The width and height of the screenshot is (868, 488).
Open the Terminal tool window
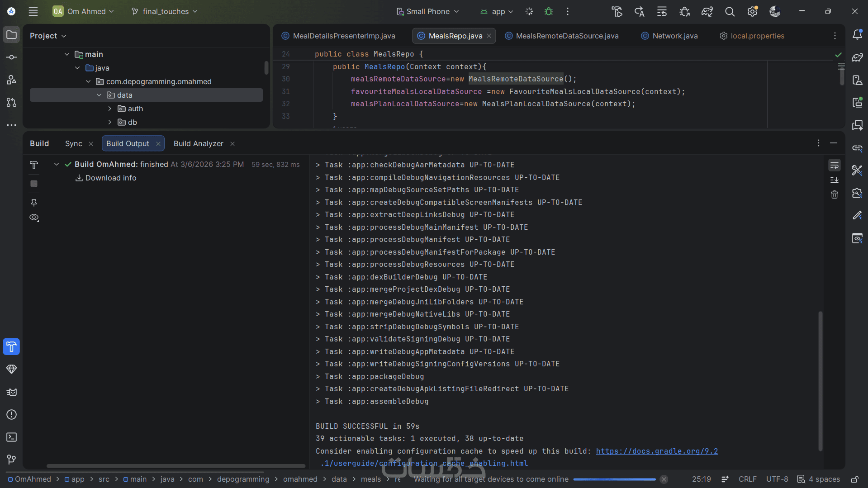[12, 437]
